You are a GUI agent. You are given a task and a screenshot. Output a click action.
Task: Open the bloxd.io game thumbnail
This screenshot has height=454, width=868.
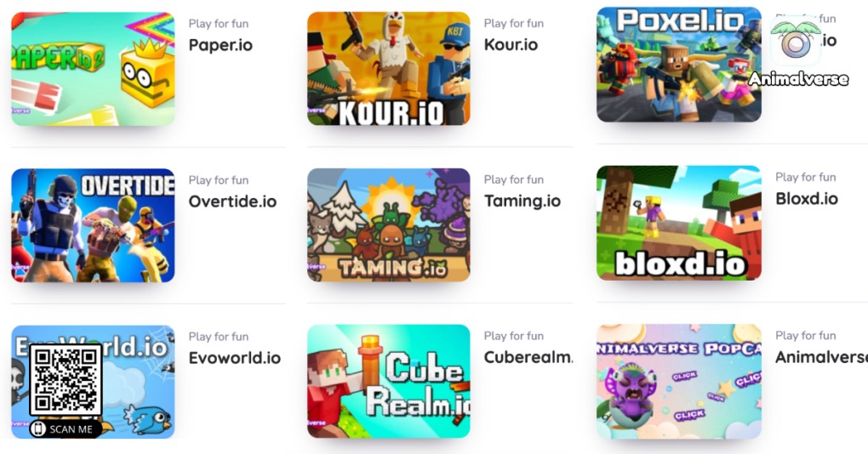[679, 222]
